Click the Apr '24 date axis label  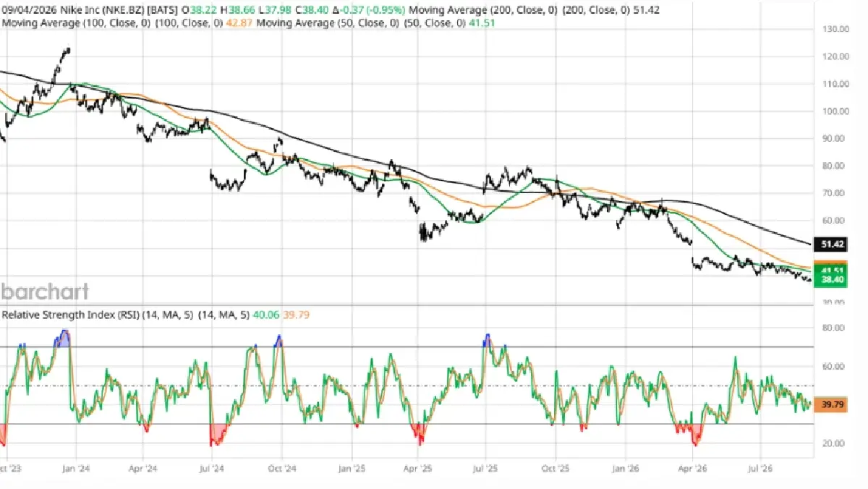pos(143,468)
